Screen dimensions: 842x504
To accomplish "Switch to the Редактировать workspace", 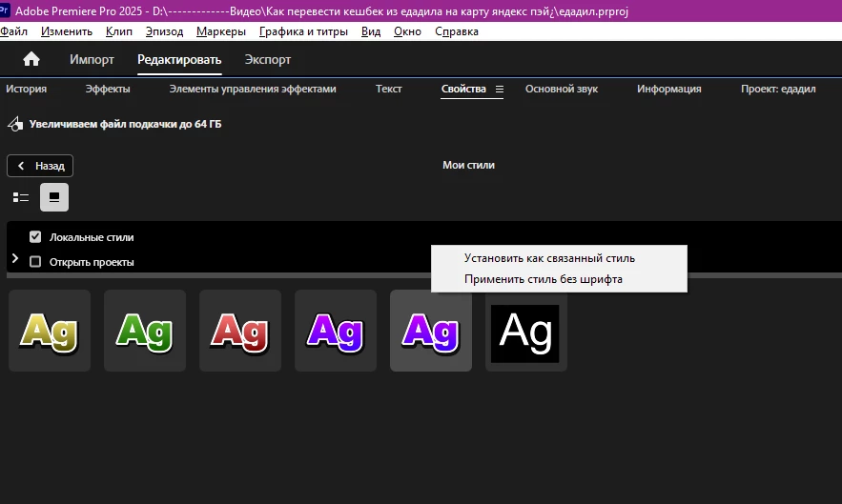I will click(179, 60).
